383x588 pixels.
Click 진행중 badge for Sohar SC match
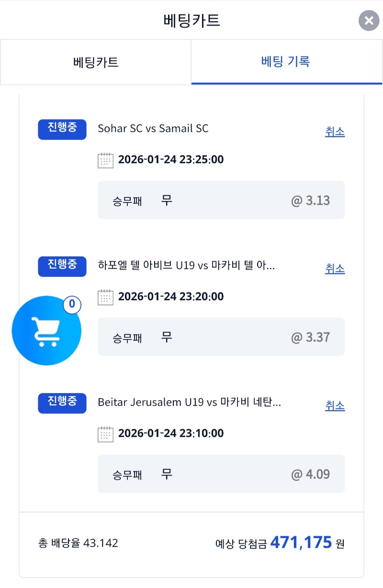[x=62, y=129]
